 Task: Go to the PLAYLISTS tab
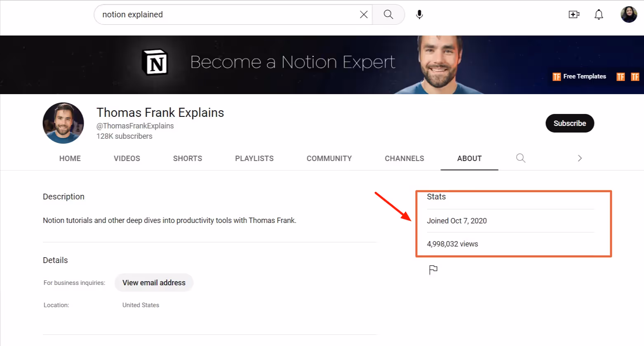pos(254,159)
